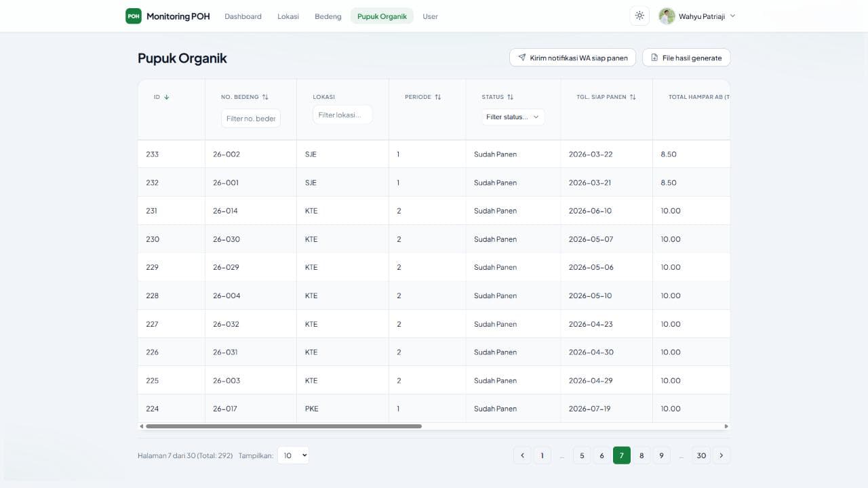Select the date cell 2026-06-10
Viewport: 868px width, 488px height.
590,211
